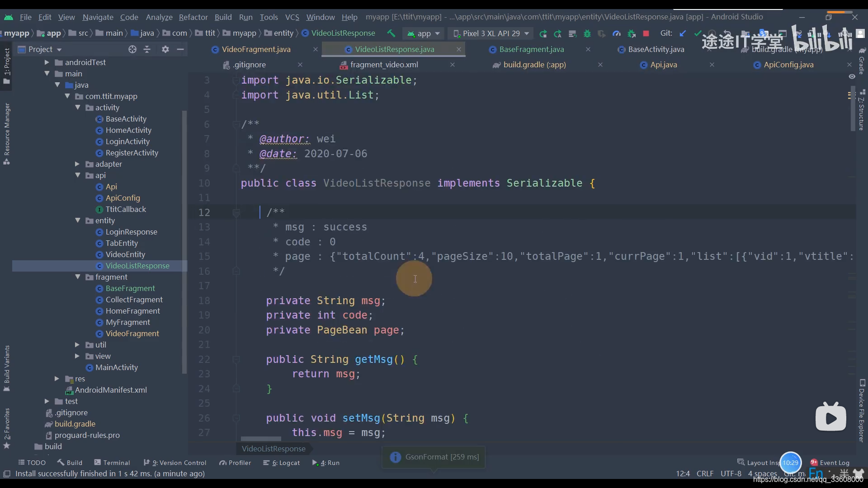The height and width of the screenshot is (488, 868).
Task: Open the Profiler tool window
Action: pyautogui.click(x=235, y=463)
